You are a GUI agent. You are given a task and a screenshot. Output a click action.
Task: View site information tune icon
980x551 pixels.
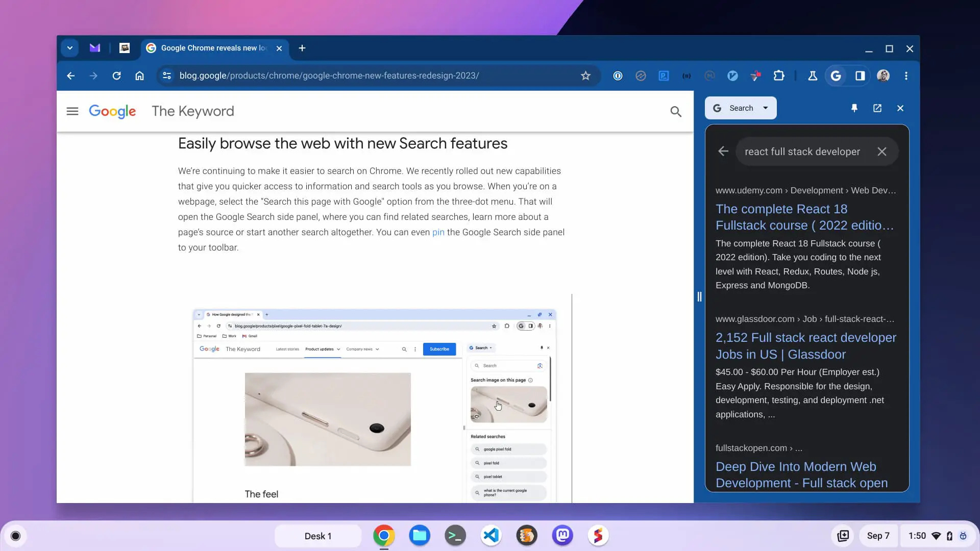point(166,76)
